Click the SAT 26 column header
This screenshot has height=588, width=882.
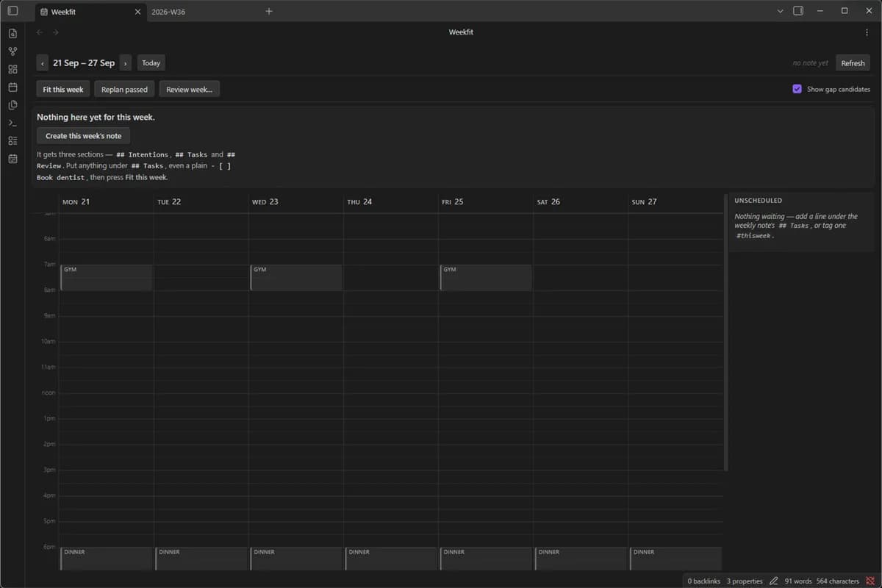580,202
